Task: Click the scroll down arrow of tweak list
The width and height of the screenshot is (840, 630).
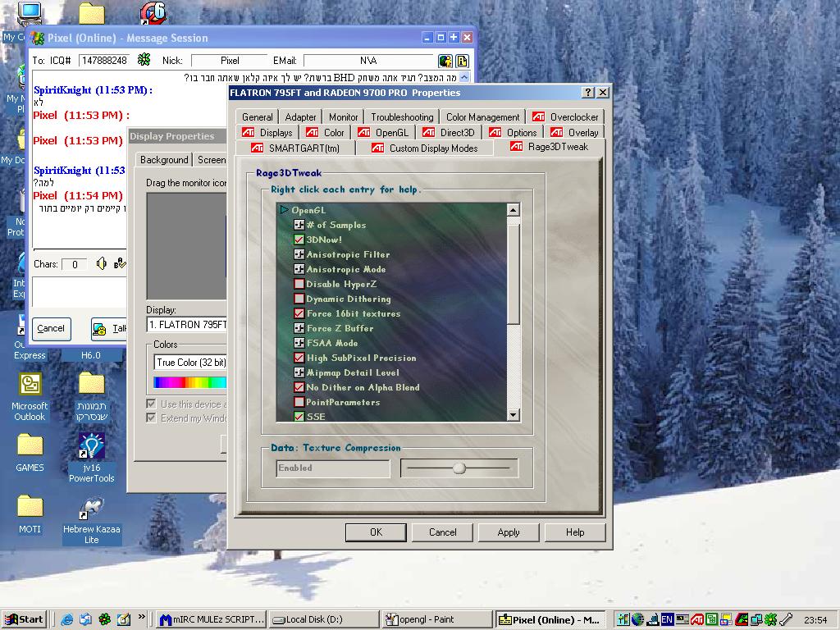Action: coord(514,414)
